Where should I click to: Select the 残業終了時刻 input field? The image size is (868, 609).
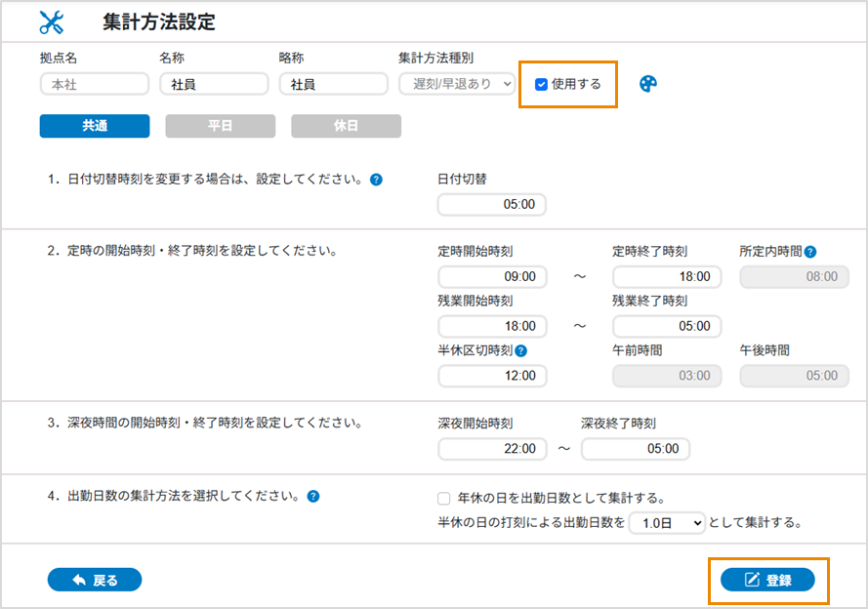coord(667,326)
